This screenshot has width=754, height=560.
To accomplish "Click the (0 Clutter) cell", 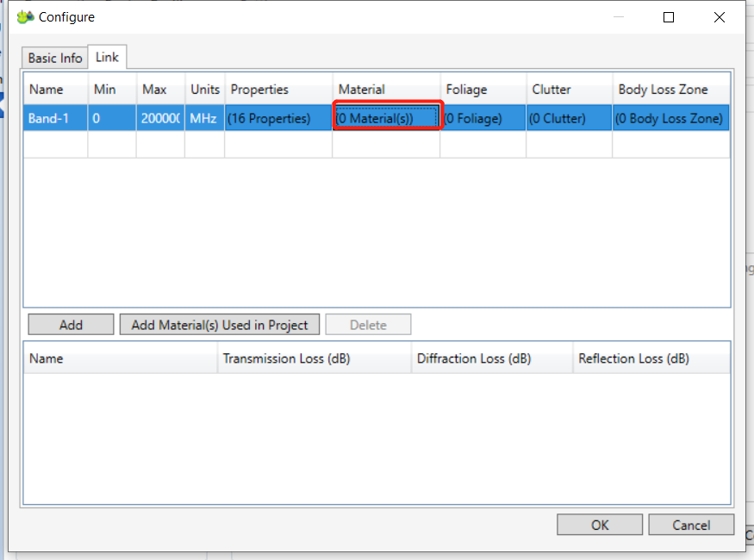I will click(569, 118).
